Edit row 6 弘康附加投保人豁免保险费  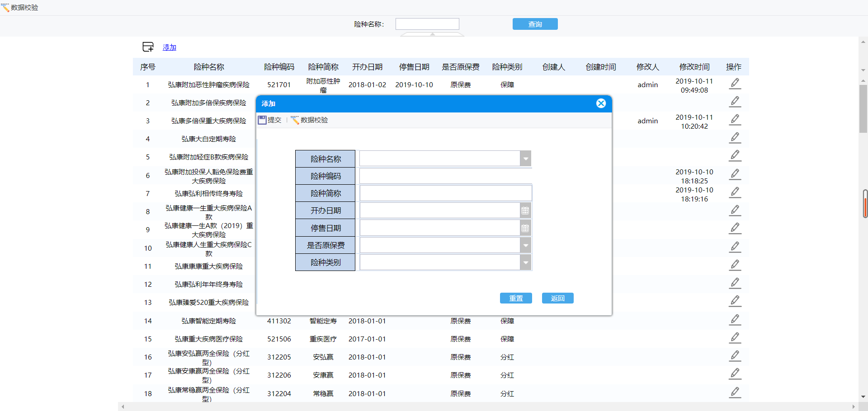pos(735,175)
